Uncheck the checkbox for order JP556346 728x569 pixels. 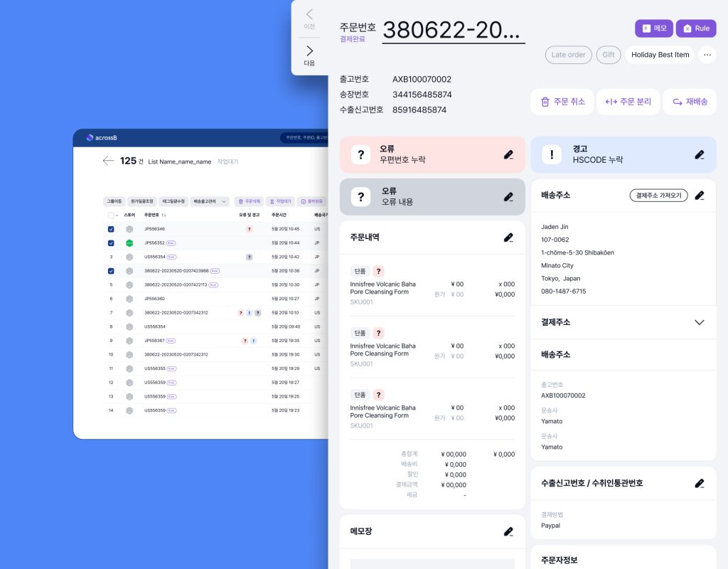(x=111, y=229)
